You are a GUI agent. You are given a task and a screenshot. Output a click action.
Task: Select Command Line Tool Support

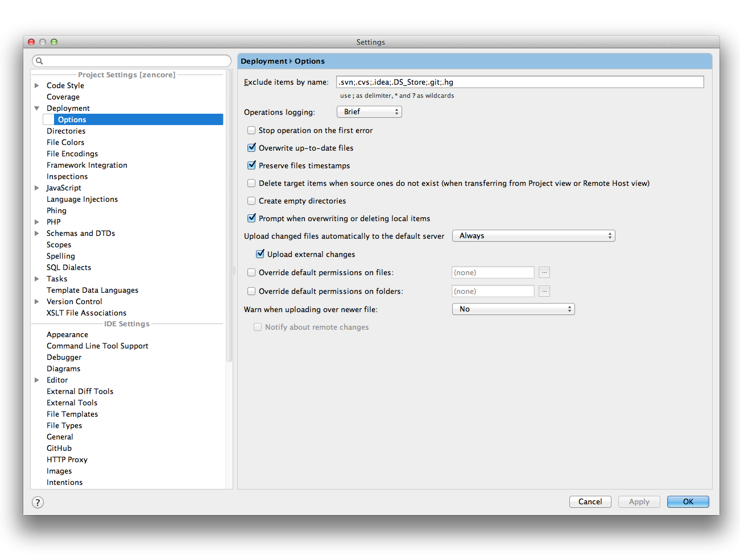tap(97, 346)
